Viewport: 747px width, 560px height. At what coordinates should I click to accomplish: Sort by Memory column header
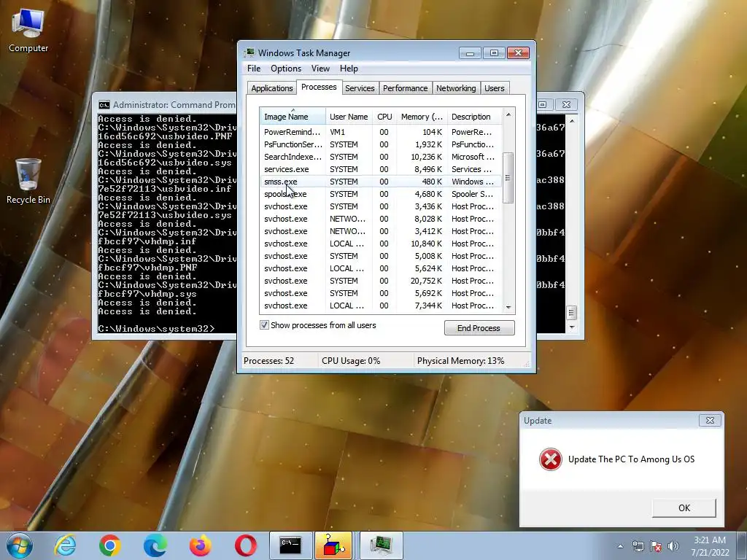[421, 117]
